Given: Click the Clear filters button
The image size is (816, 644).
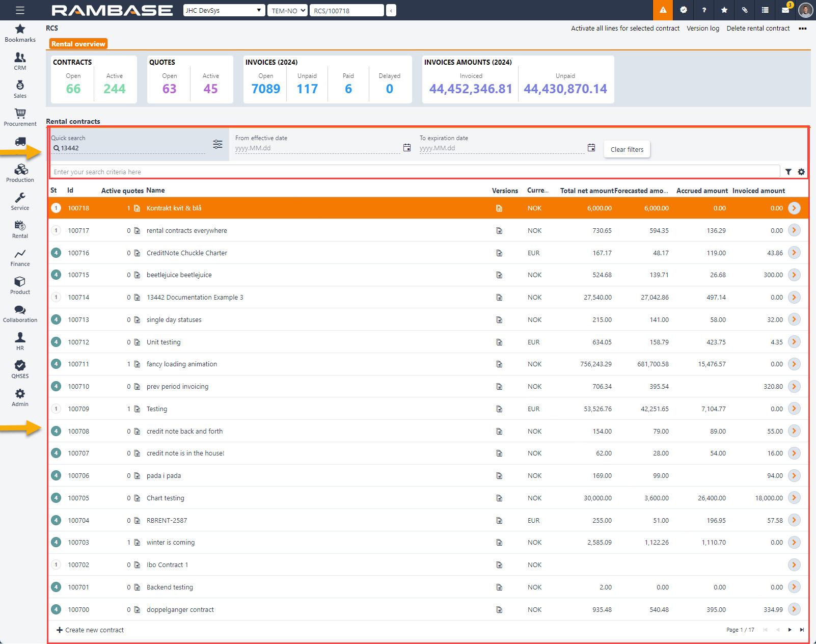Looking at the screenshot, I should click(627, 149).
